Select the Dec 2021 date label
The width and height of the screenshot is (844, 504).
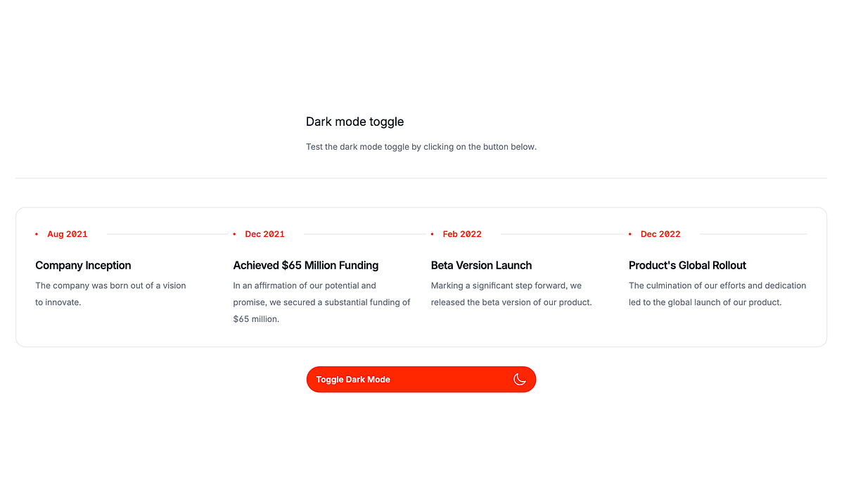coord(265,234)
